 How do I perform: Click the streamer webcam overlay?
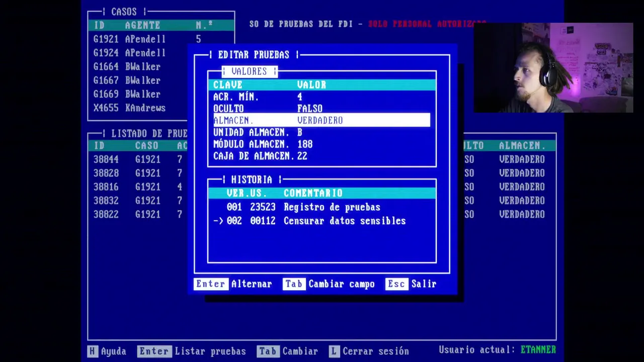(x=553, y=68)
